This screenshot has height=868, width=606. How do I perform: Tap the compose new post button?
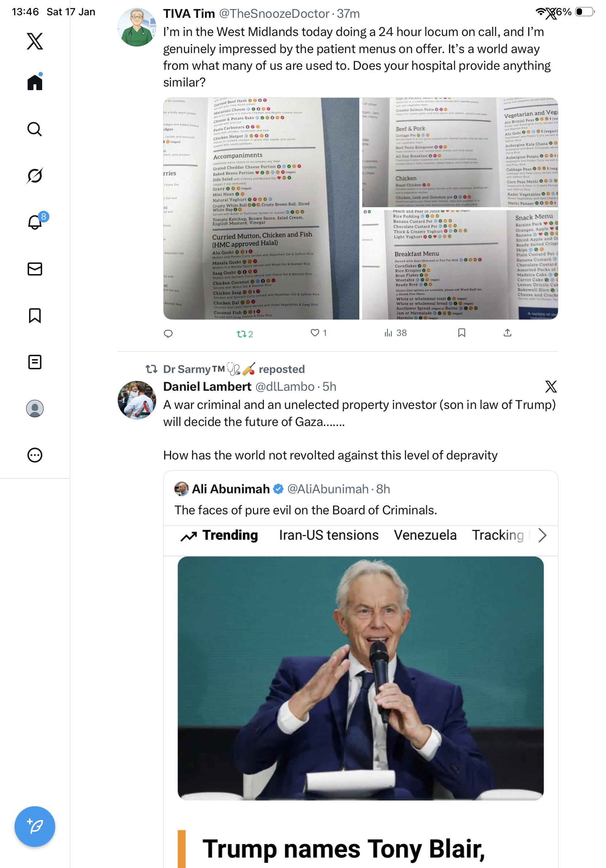(35, 827)
